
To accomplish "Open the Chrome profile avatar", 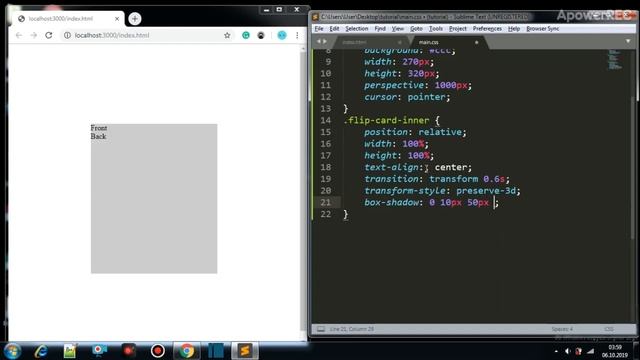I will 282,36.
